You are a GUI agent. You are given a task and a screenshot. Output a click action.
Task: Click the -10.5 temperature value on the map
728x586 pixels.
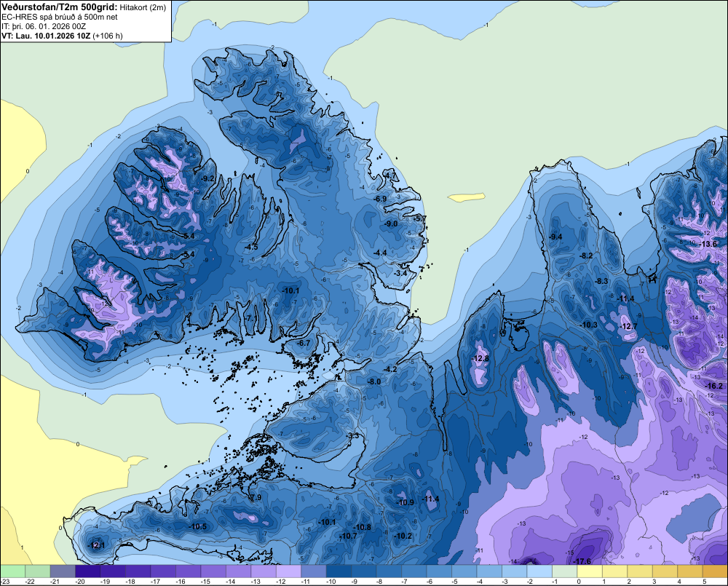198,526
